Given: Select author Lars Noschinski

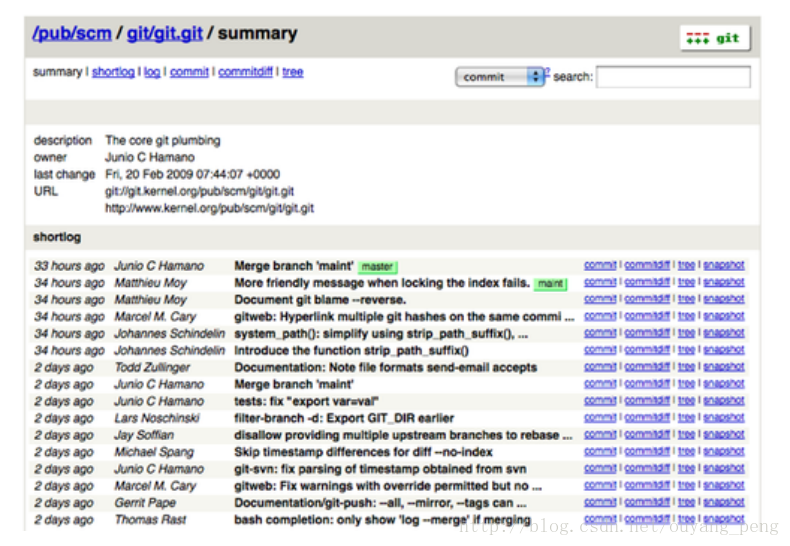Looking at the screenshot, I should 157,419.
